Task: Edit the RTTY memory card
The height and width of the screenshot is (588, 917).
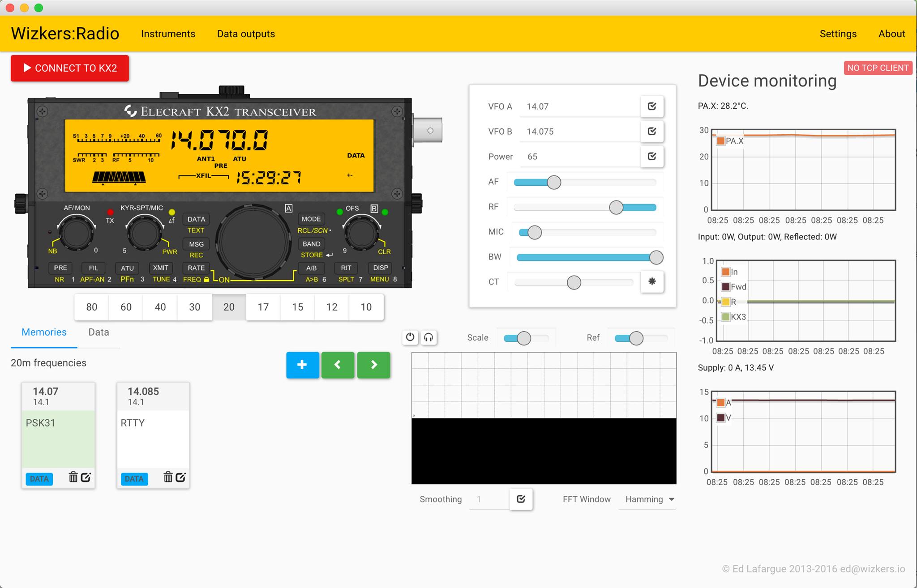Action: (x=181, y=477)
